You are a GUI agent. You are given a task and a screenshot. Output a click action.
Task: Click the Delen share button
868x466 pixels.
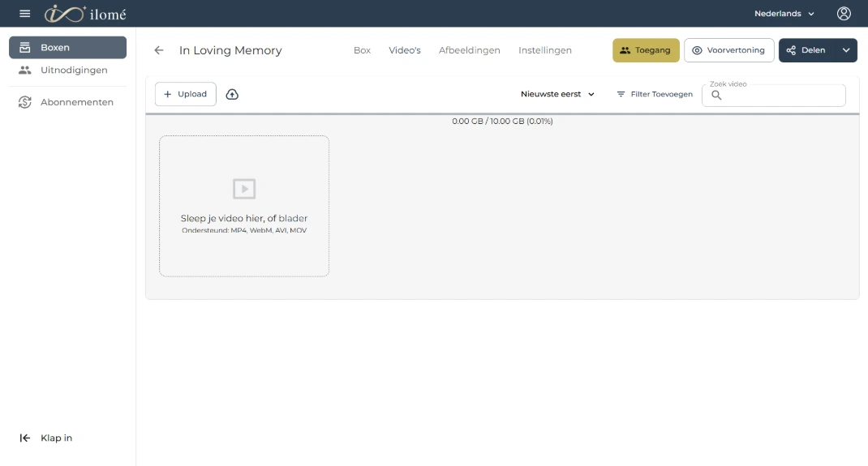807,50
